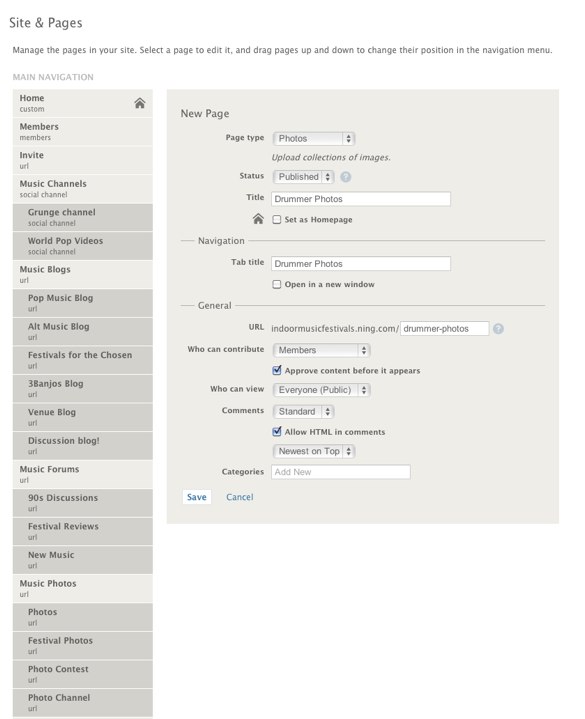Enable Open in a new window checkbox

pyautogui.click(x=276, y=284)
